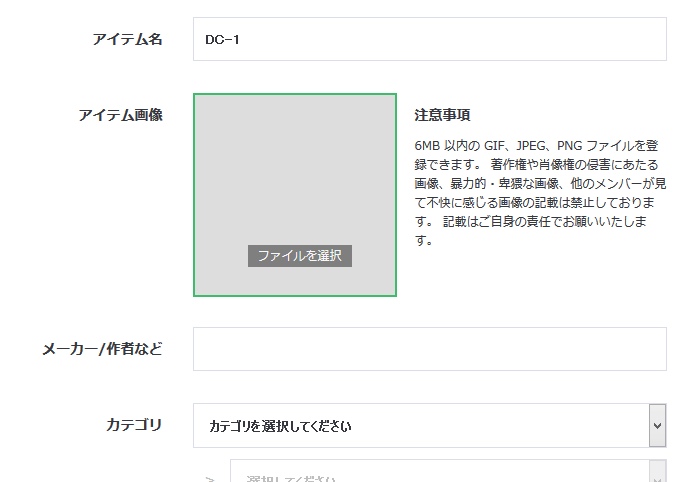Viewport: 681px width, 482px height.
Task: Click the category dropdown chevron arrow
Action: click(x=657, y=425)
